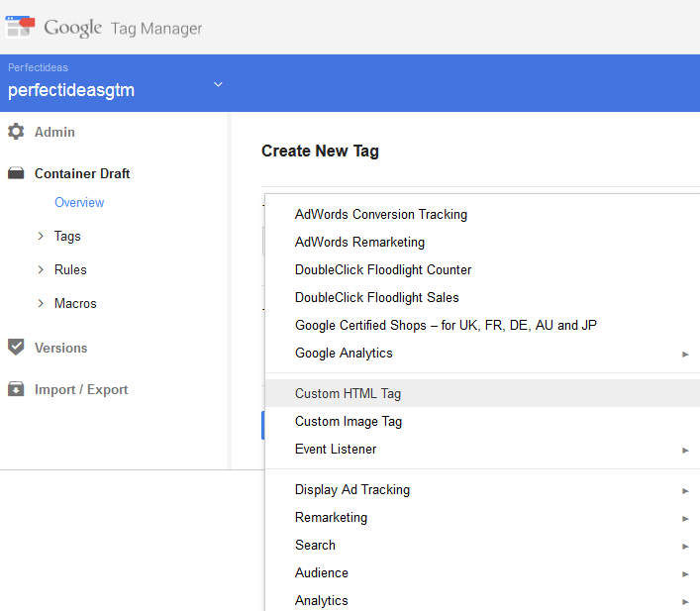The height and width of the screenshot is (611, 700).
Task: Open Remarketing submenu arrow
Action: click(685, 519)
